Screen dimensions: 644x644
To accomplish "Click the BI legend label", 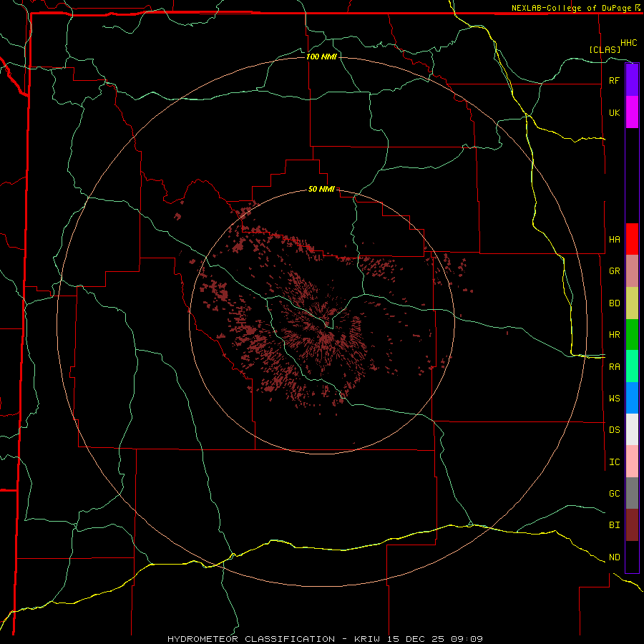I will (x=614, y=525).
